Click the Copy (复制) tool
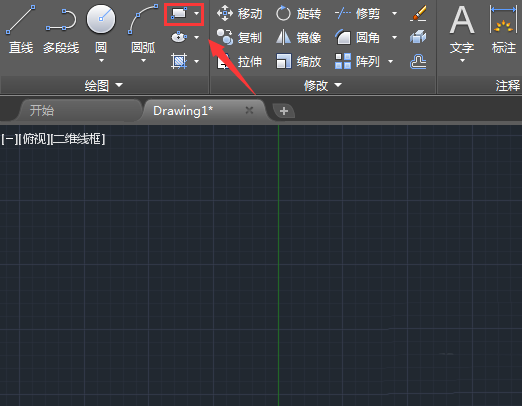522x406 pixels. click(x=239, y=38)
